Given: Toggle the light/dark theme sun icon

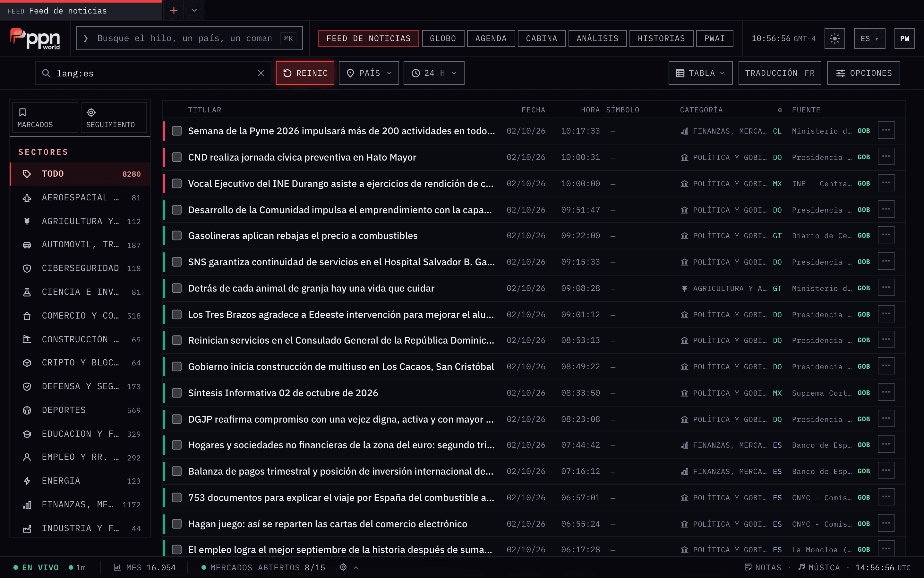Looking at the screenshot, I should coord(834,39).
